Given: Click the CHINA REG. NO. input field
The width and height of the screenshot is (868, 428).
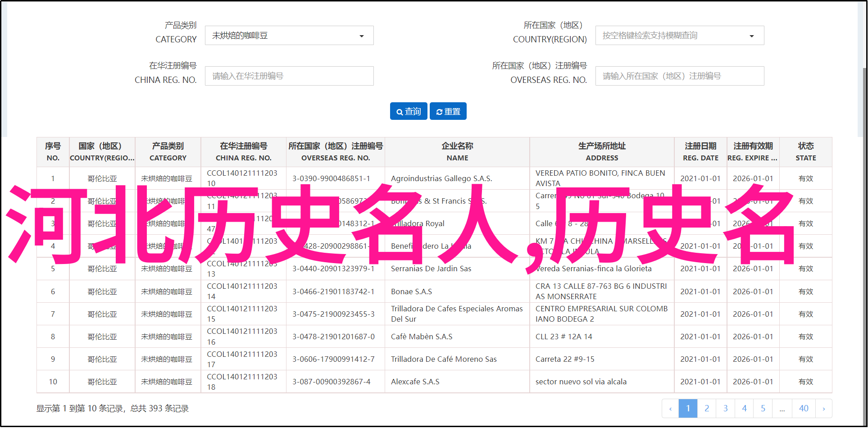Looking at the screenshot, I should (289, 76).
